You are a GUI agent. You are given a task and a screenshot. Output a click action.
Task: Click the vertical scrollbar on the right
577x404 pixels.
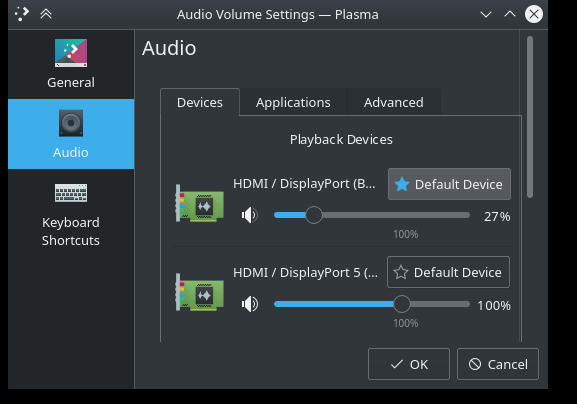click(x=530, y=117)
